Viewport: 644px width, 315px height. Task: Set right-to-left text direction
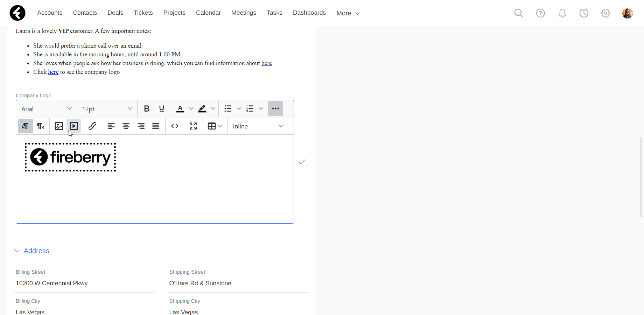tap(41, 126)
